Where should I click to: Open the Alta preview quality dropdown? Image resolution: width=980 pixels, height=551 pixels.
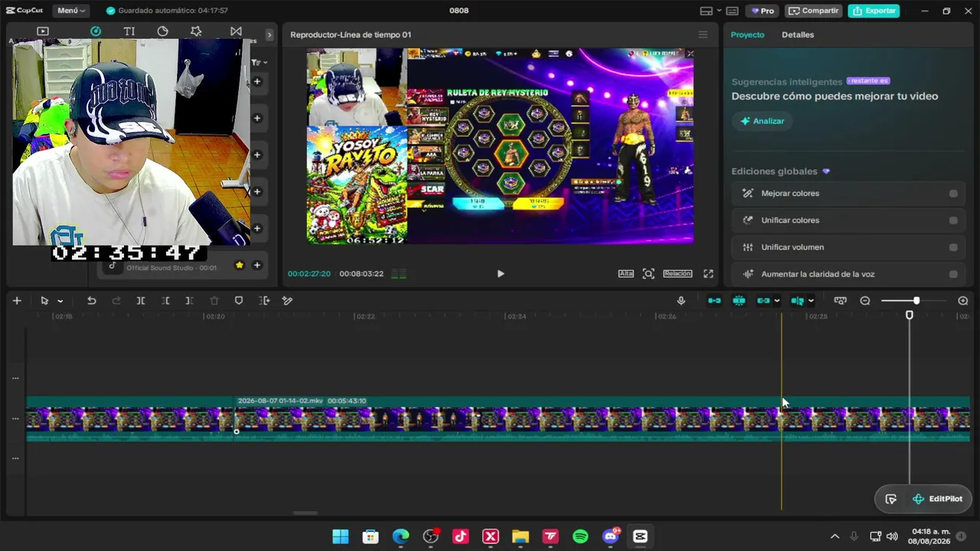click(x=626, y=274)
